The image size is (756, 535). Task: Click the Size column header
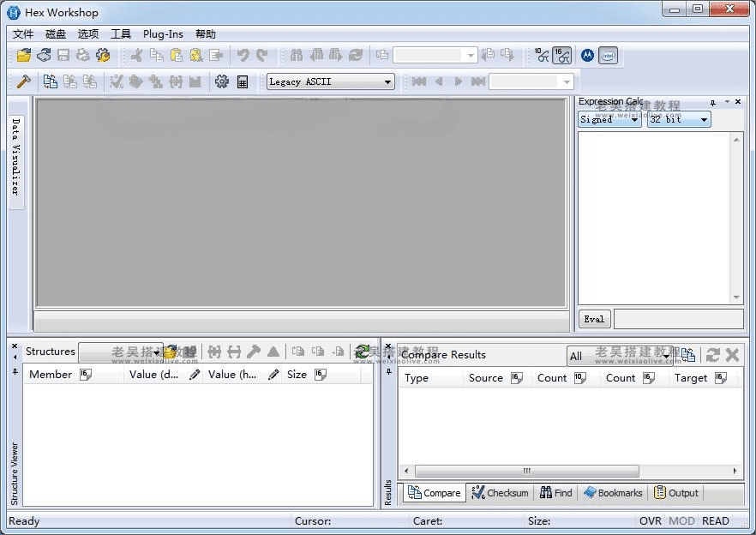click(321, 375)
